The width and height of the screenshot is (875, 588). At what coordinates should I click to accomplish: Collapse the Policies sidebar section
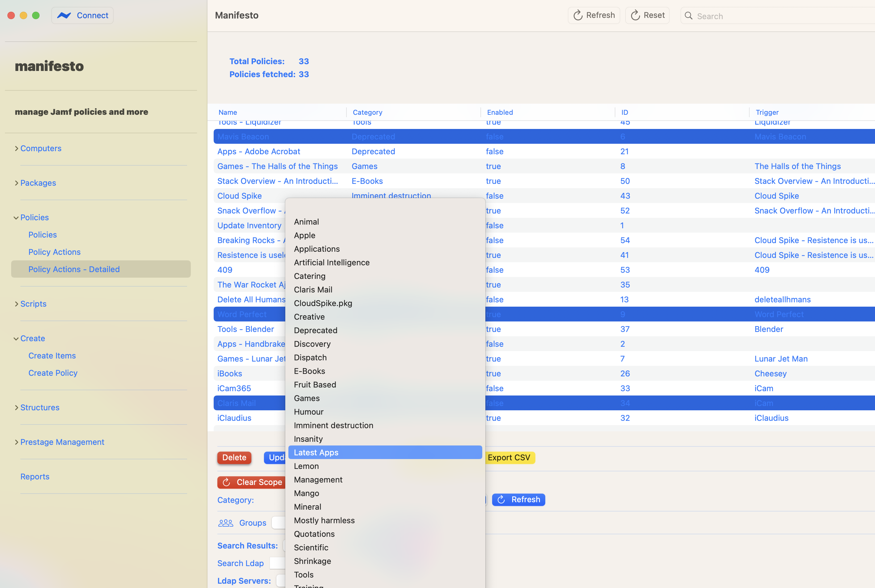[16, 217]
